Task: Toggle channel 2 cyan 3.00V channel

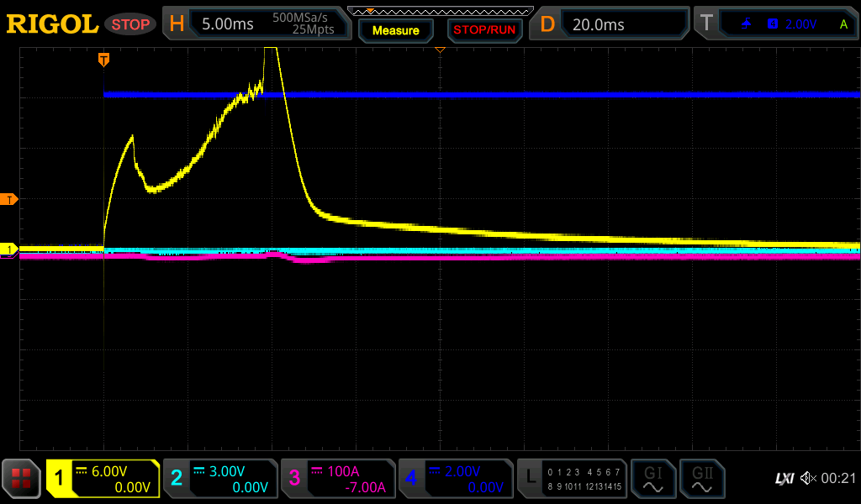Action: [x=220, y=479]
